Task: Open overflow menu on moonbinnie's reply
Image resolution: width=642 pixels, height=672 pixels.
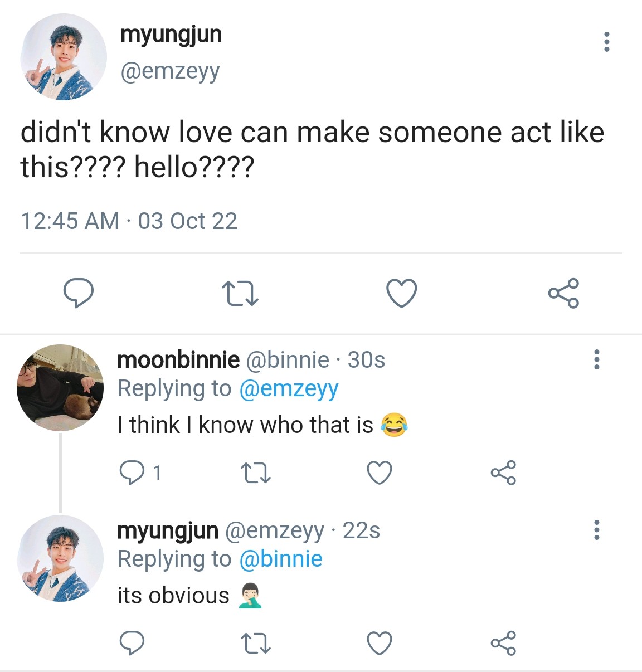Action: point(597,359)
